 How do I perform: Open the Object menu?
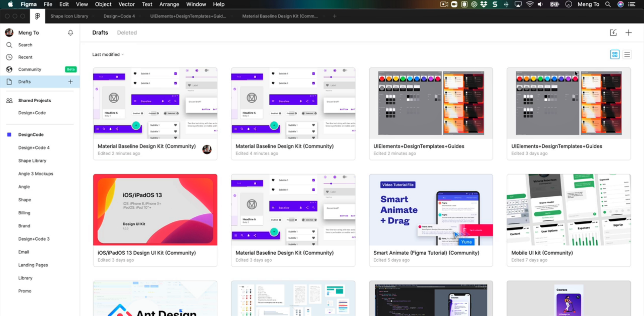(x=103, y=4)
